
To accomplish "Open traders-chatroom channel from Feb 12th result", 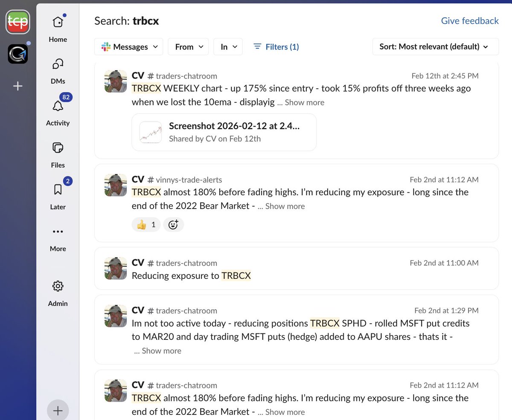I will point(182,76).
